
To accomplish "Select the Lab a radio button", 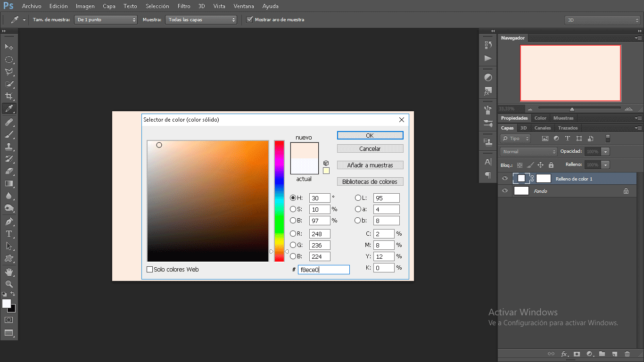I will [358, 209].
